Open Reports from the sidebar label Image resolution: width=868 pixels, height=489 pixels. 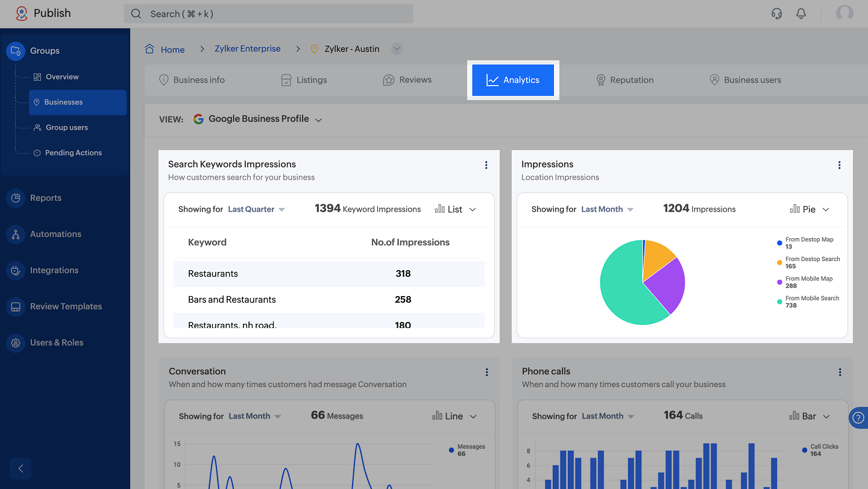click(x=46, y=198)
